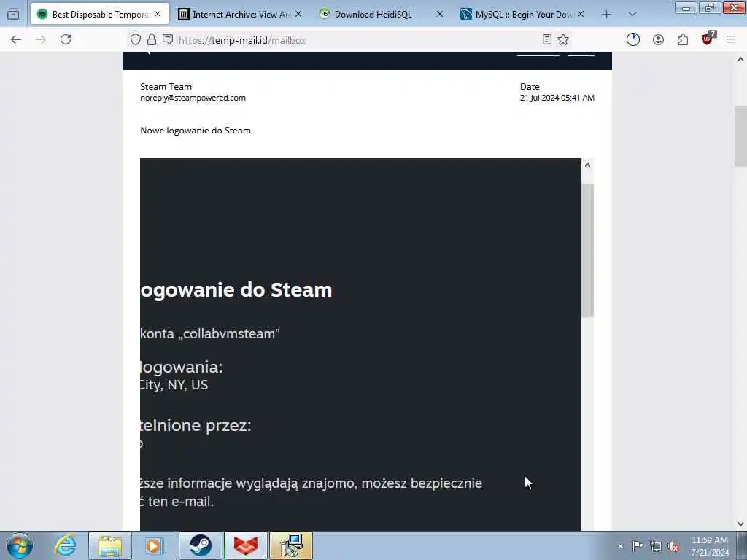This screenshot has width=747, height=560.
Task: Launch Internet Explorer from taskbar
Action: pos(65,545)
